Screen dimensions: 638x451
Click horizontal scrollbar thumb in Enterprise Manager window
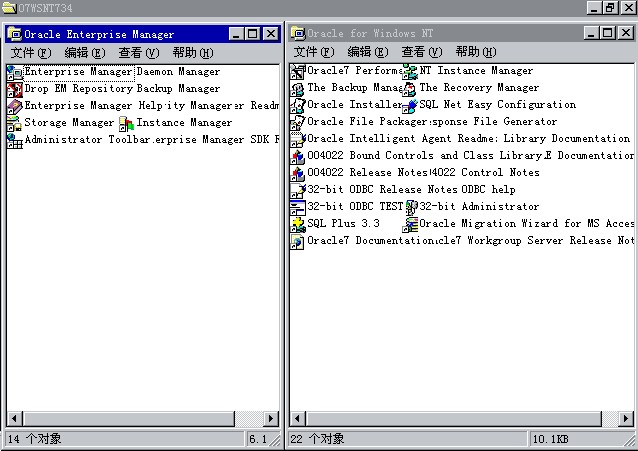point(128,418)
